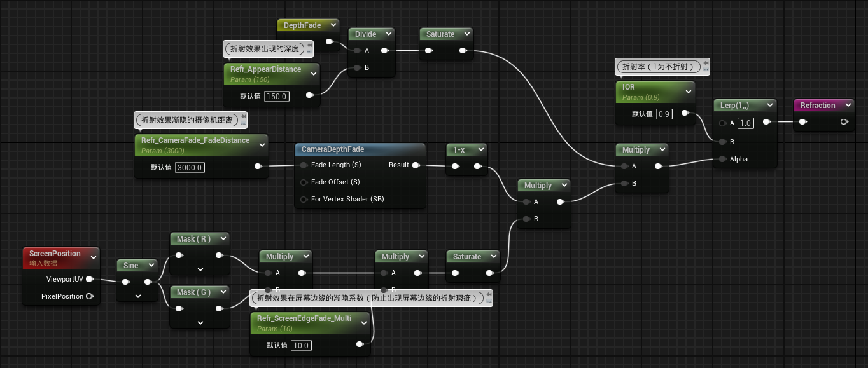Click the Fade Length (S) input pin
This screenshot has height=368, width=868.
[x=304, y=165]
